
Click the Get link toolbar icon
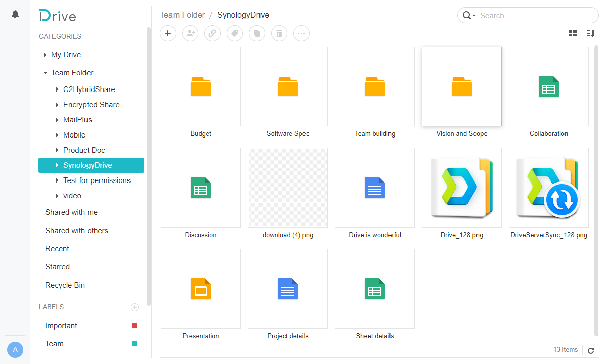[x=212, y=33]
